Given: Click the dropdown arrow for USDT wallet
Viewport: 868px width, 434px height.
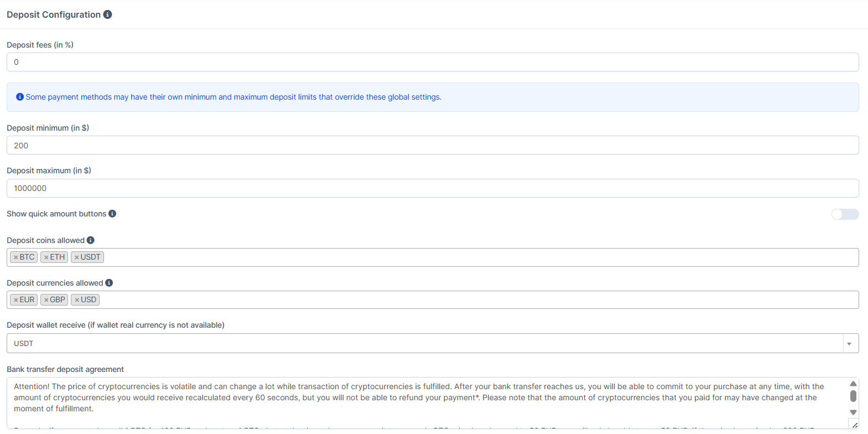Looking at the screenshot, I should click(849, 344).
